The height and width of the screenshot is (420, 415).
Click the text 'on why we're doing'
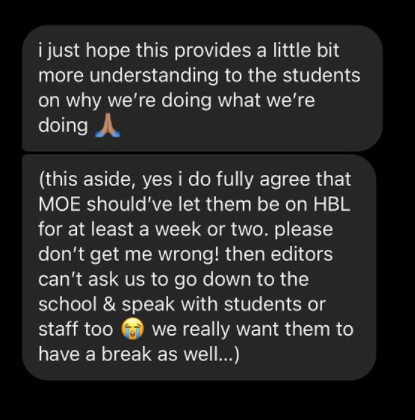[125, 101]
